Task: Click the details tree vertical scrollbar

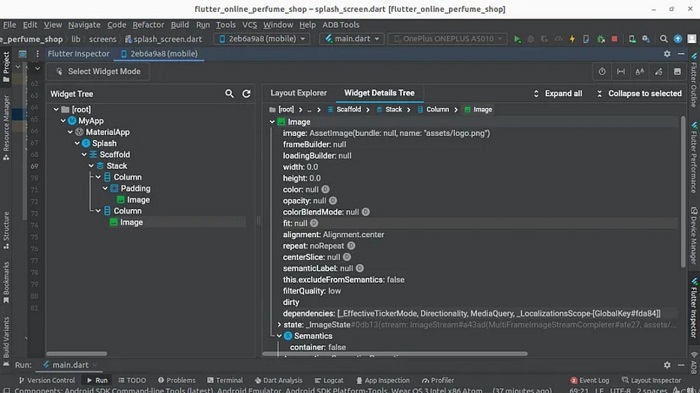Action: (683, 192)
